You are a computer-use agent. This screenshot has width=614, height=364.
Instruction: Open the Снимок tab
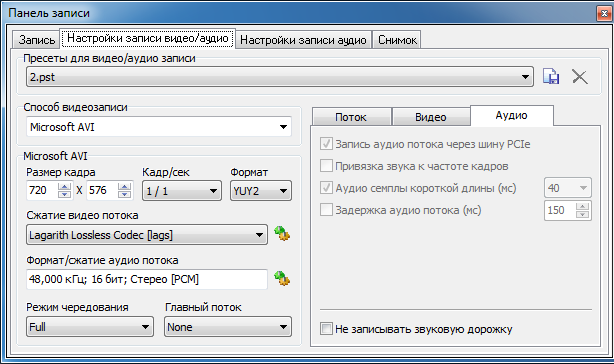397,40
